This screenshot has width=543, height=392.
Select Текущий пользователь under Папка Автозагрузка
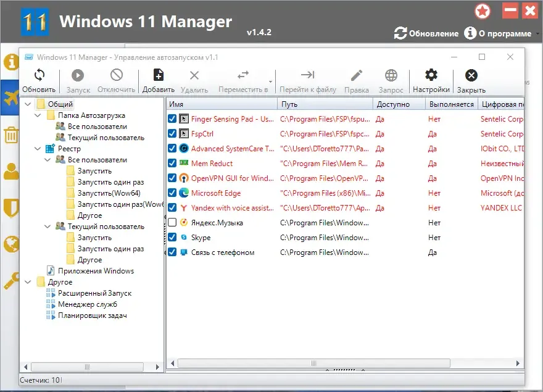106,138
